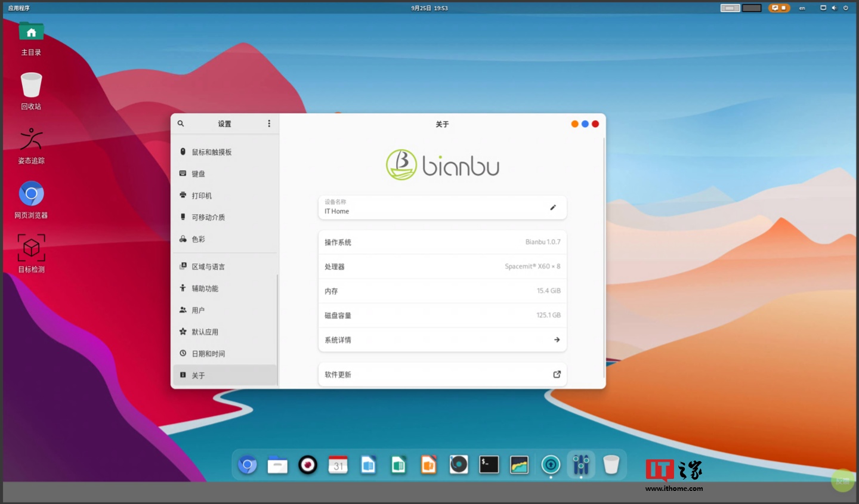Screen dimensions: 859x504
Task: Click the date and time in top bar
Action: [429, 8]
